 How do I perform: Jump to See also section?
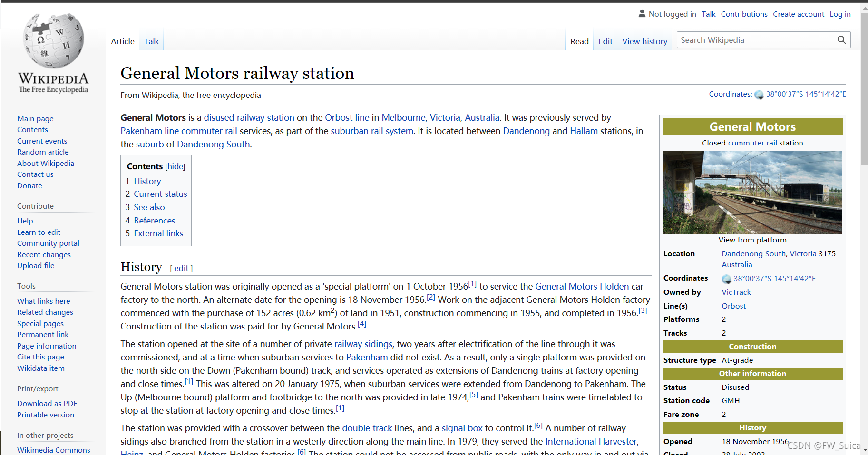point(149,207)
